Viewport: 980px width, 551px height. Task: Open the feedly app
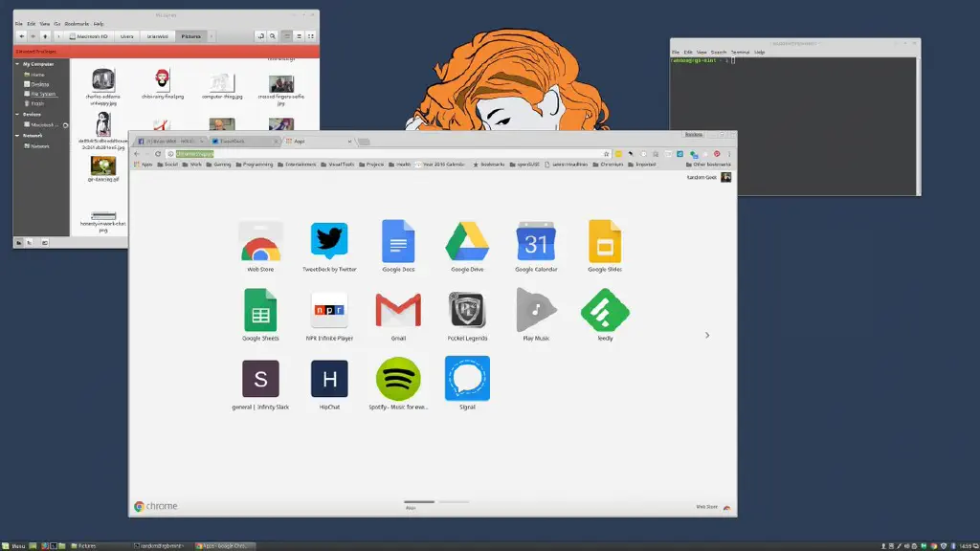coord(605,315)
